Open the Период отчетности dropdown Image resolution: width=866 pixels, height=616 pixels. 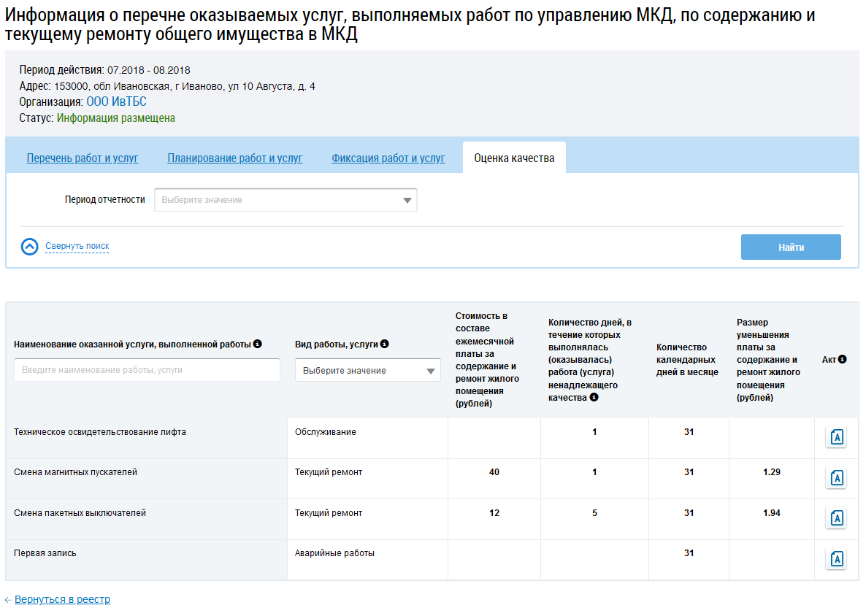coord(286,200)
